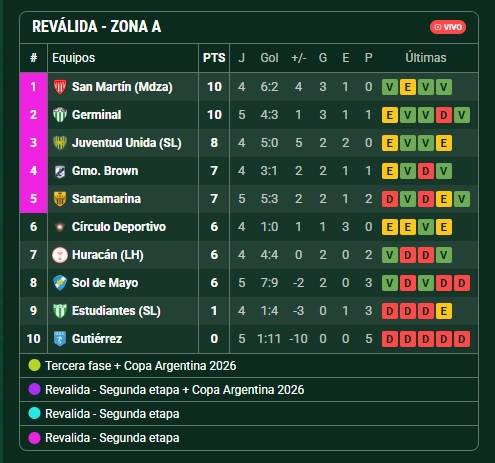Click the Gutiérrez team shield

pos(60,339)
